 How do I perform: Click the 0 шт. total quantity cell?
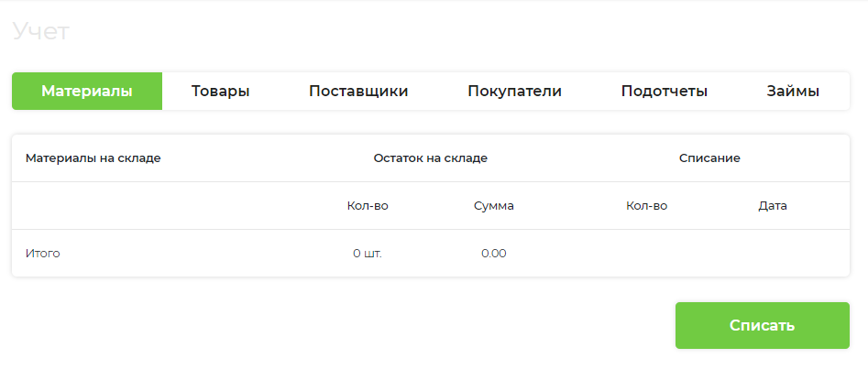point(368,254)
